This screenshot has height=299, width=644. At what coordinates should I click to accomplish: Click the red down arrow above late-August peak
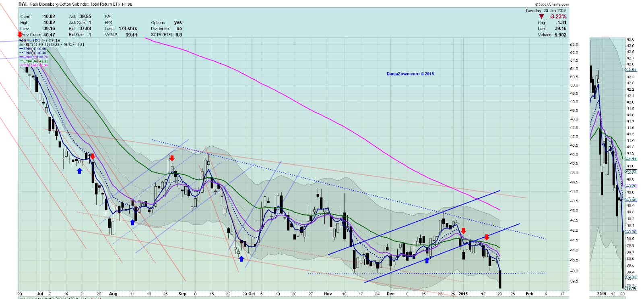(172, 158)
